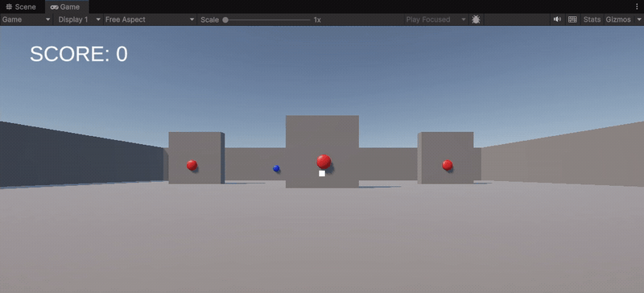Open the Gizmos dropdown arrow
This screenshot has height=293, width=644.
click(638, 19)
